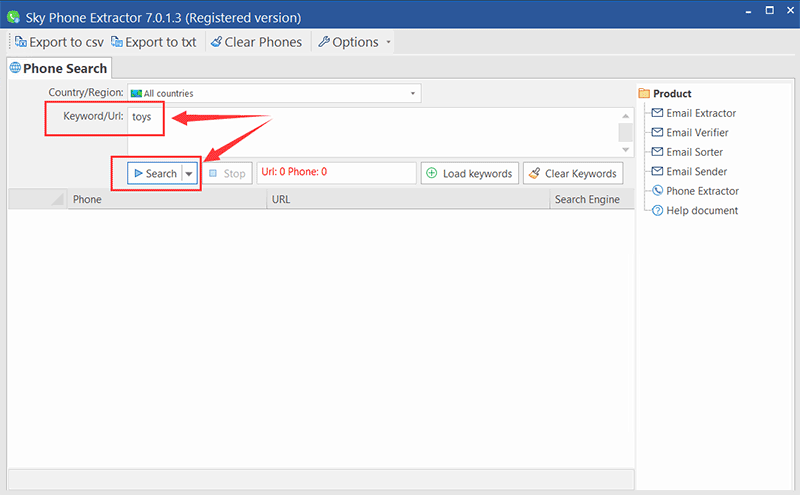Click the Load keywords button
The width and height of the screenshot is (800, 495).
(468, 173)
